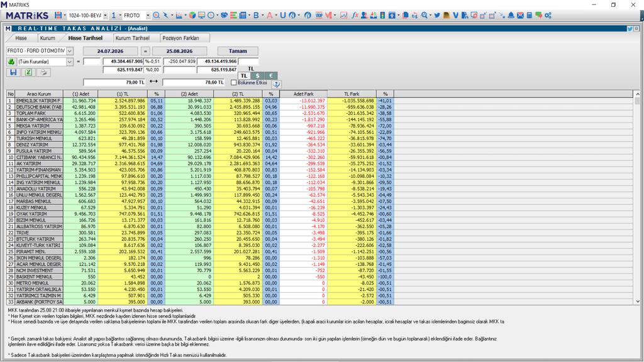Click the red letter A toolbar icon
Image resolution: width=644 pixels, height=362 pixels.
269,15
